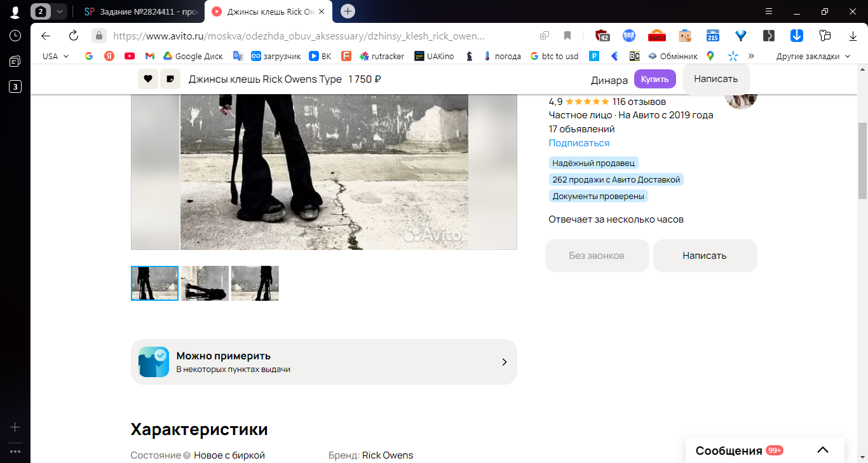Open sidebar tab counter showing 3
868x463 pixels.
point(15,86)
